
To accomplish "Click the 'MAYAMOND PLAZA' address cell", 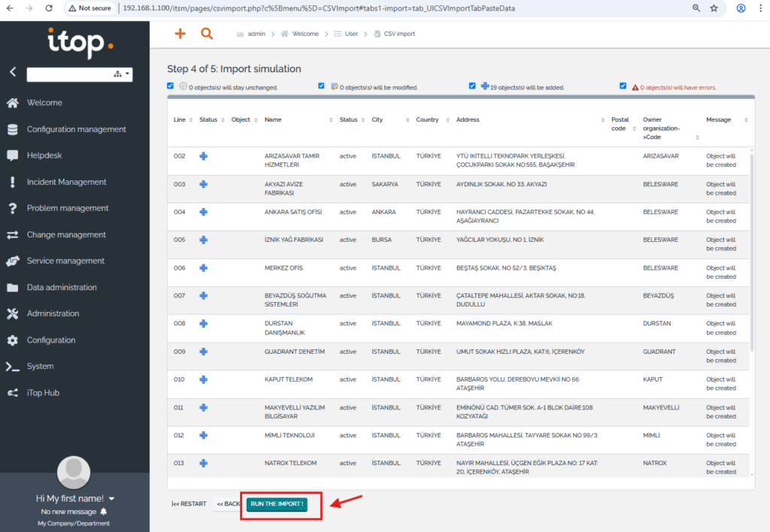I will (x=505, y=323).
